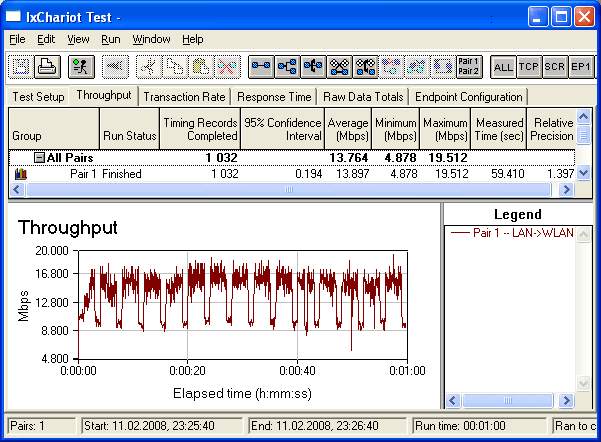Open the Run menu
The width and height of the screenshot is (601, 442).
[x=111, y=39]
